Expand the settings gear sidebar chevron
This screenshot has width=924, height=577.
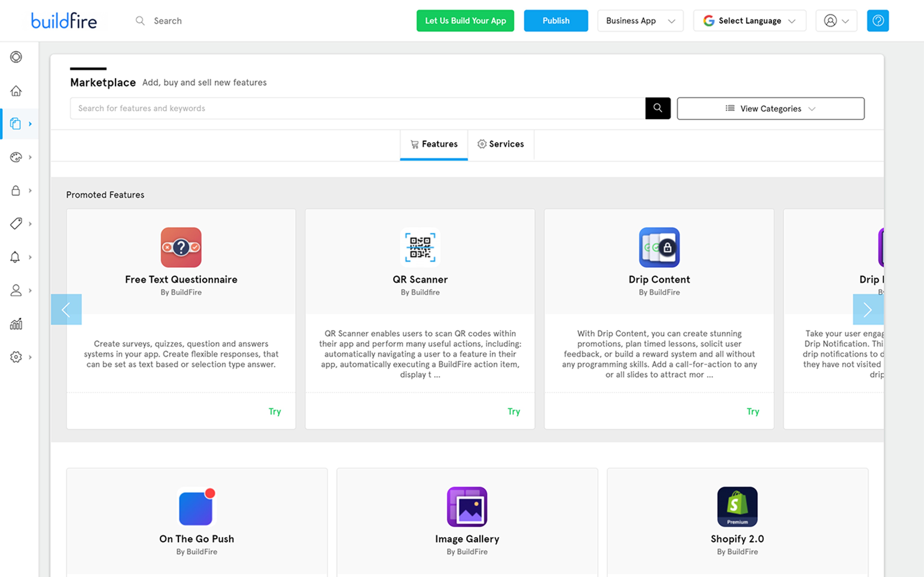pos(30,357)
